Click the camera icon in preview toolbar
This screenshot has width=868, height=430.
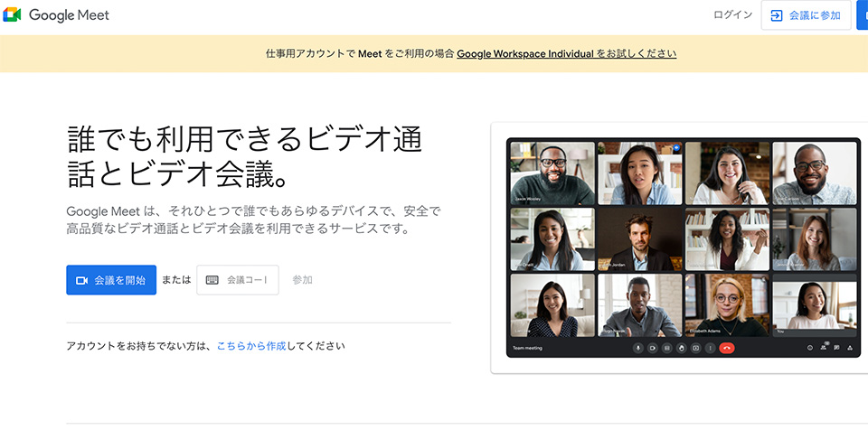click(x=653, y=348)
